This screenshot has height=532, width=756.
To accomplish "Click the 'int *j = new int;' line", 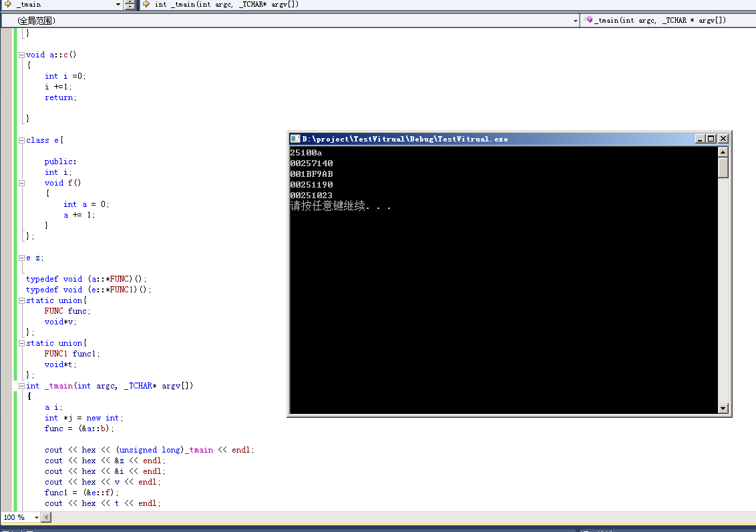I will coord(84,418).
